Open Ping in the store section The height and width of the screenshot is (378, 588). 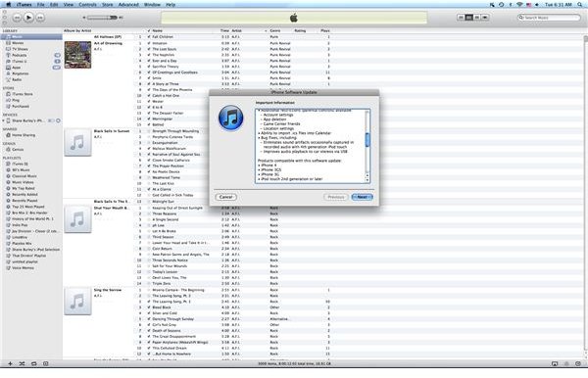31,100
